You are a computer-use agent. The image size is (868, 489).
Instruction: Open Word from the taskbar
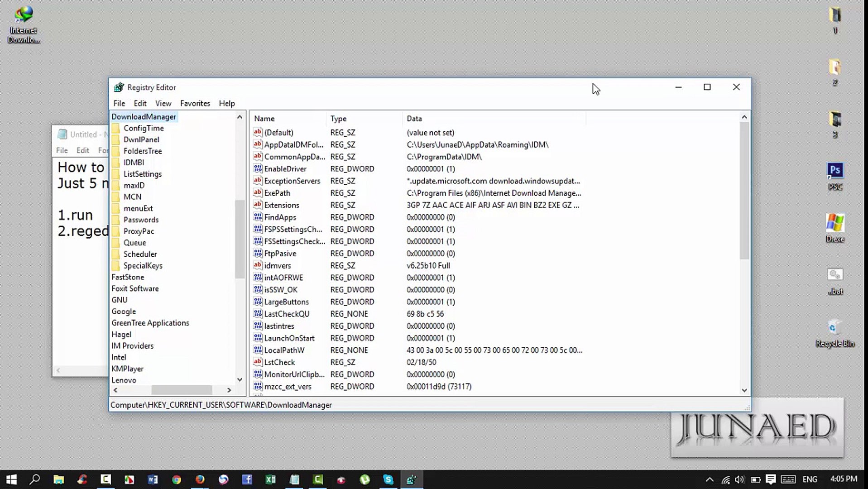(x=153, y=479)
